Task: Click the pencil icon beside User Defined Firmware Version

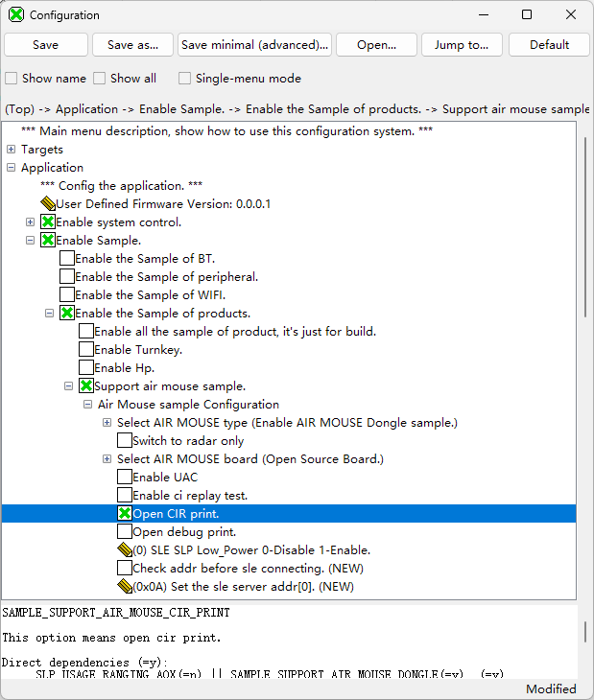Action: pyautogui.click(x=48, y=203)
